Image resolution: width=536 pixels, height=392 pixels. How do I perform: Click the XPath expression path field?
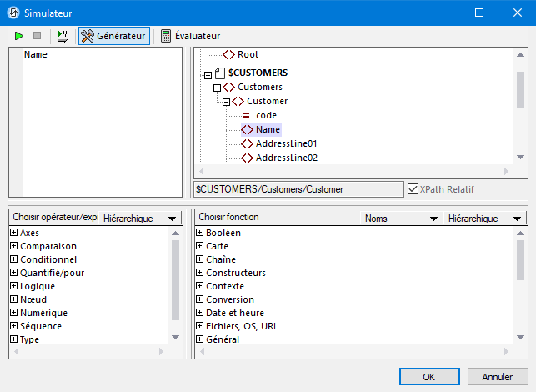coord(298,189)
